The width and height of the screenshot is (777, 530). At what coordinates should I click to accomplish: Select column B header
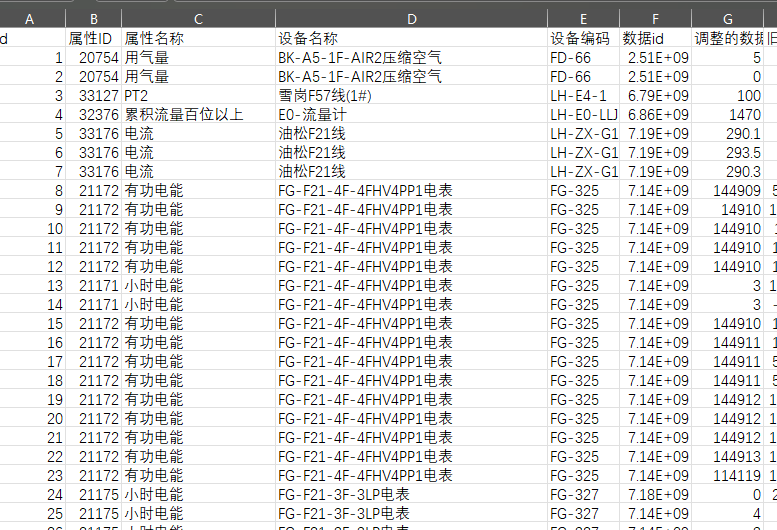[x=93, y=19]
